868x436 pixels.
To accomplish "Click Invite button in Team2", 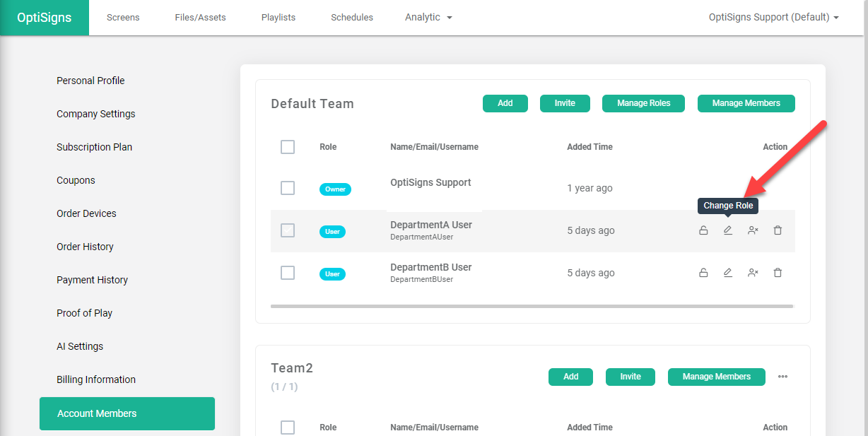I will coord(630,377).
